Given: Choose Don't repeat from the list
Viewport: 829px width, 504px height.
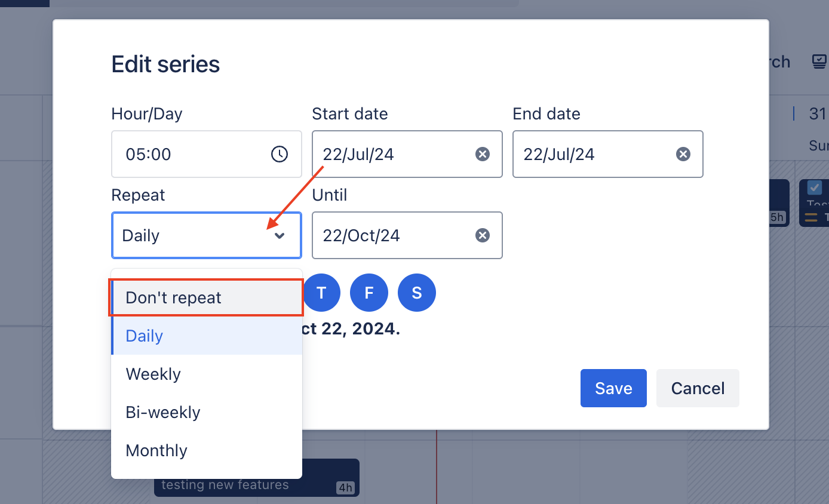Looking at the screenshot, I should coord(207,297).
